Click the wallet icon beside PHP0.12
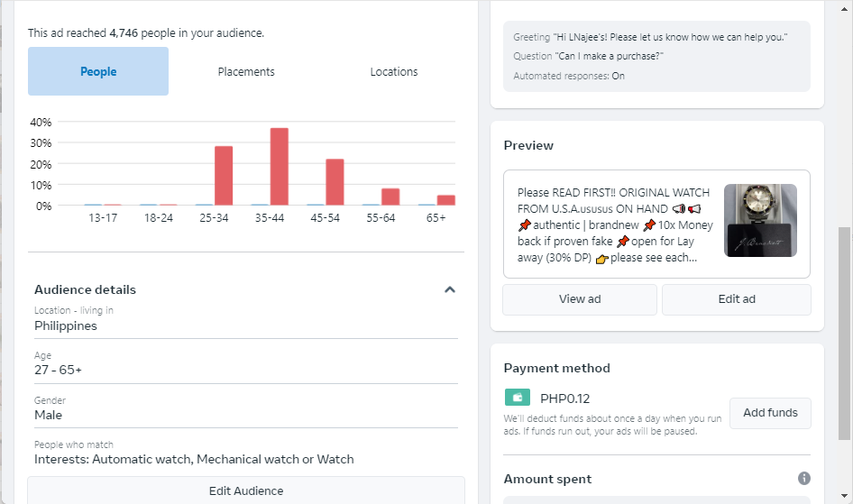Viewport: 853px width, 504px height. click(x=518, y=398)
